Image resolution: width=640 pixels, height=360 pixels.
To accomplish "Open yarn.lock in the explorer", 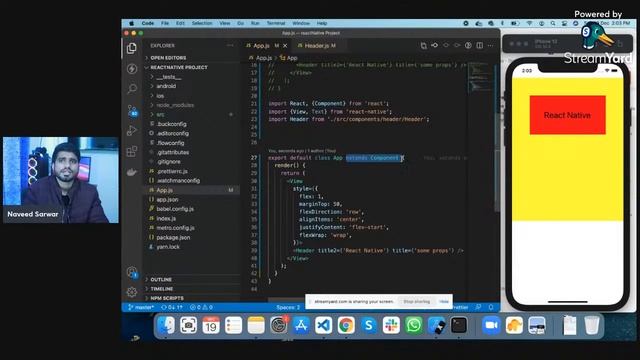I will (168, 247).
